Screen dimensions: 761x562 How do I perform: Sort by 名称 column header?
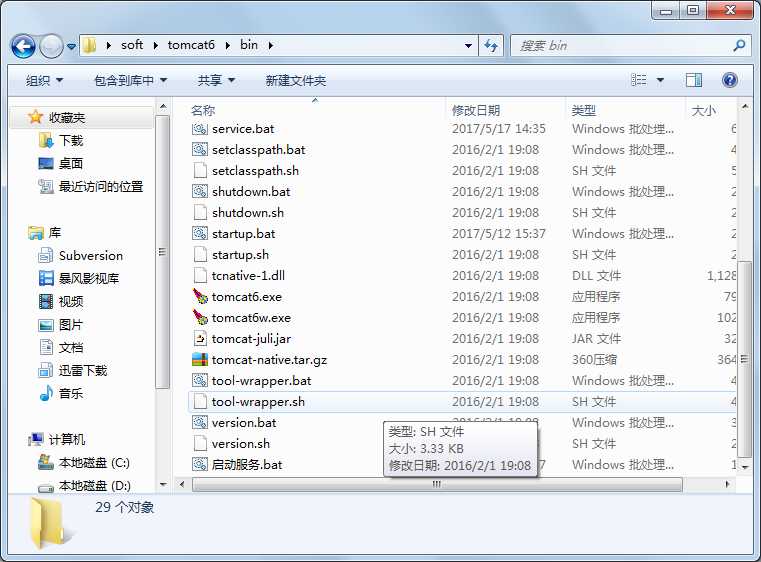203,111
